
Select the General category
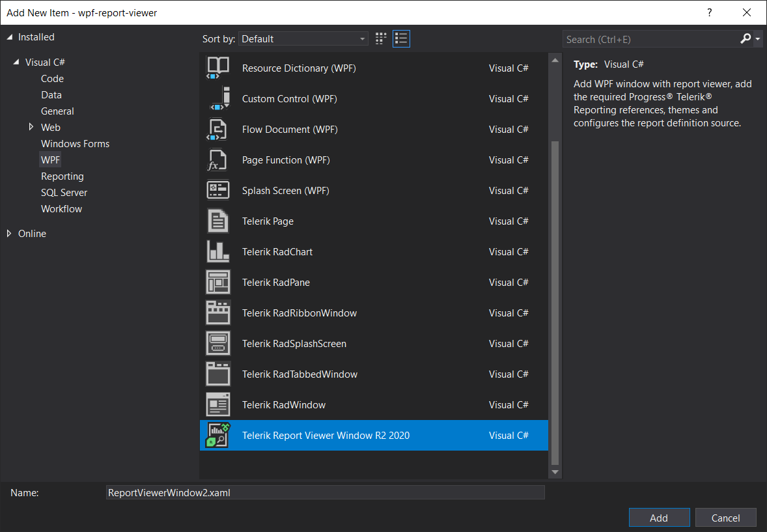point(57,111)
